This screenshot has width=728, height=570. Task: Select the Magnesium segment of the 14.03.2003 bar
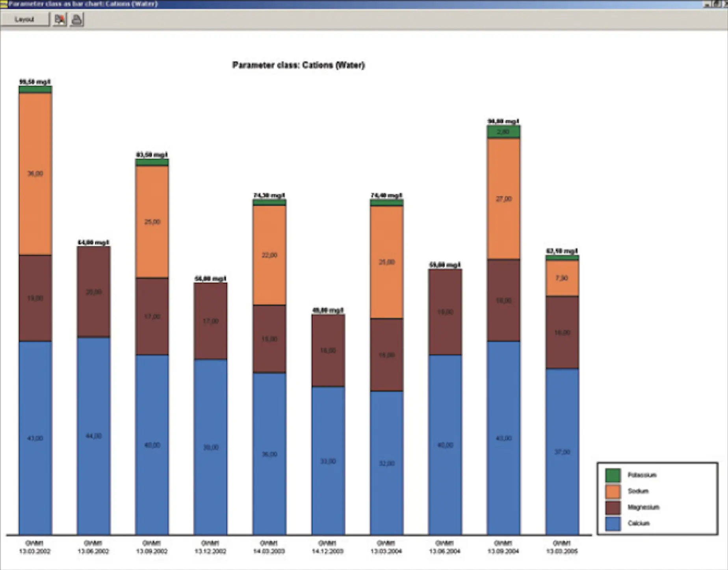[269, 339]
